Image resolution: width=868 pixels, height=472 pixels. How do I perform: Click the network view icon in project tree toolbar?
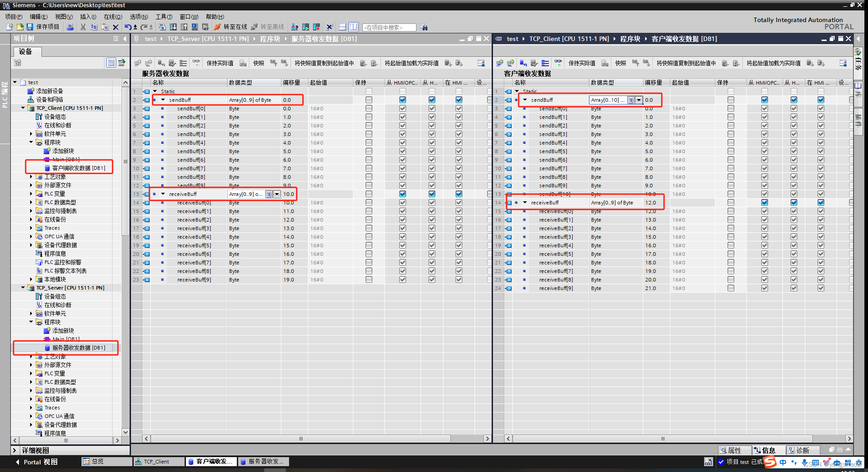tap(122, 63)
